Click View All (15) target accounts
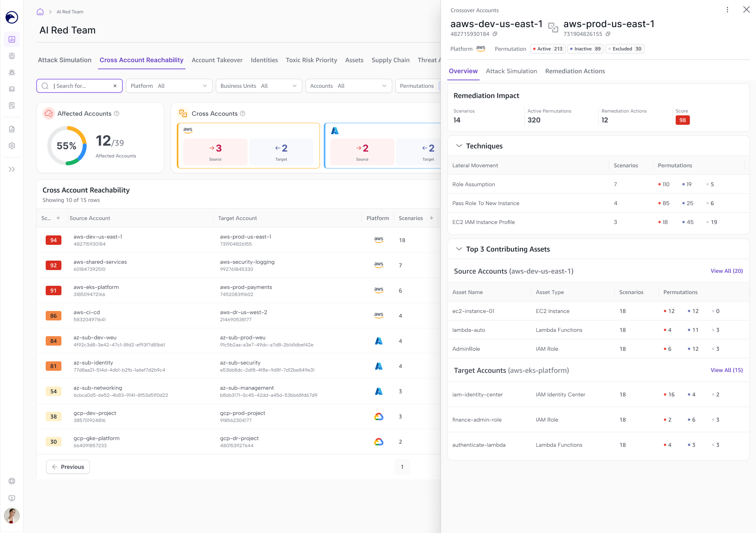 point(726,370)
